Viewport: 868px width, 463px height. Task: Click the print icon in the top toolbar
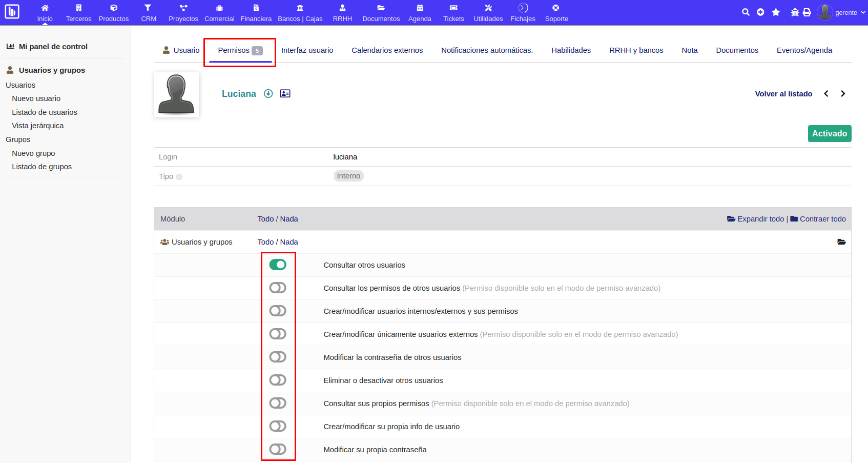[x=807, y=12]
